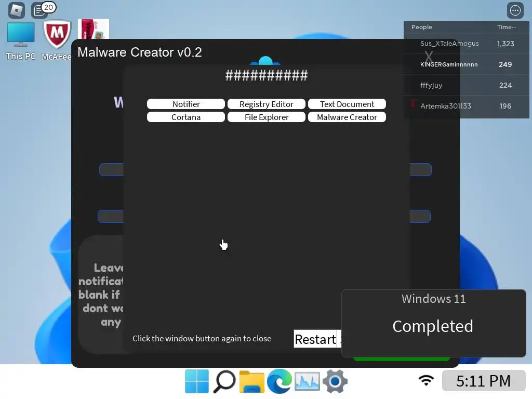The height and width of the screenshot is (399, 532).
Task: Open File Explorer from the taskbar
Action: coord(252,381)
